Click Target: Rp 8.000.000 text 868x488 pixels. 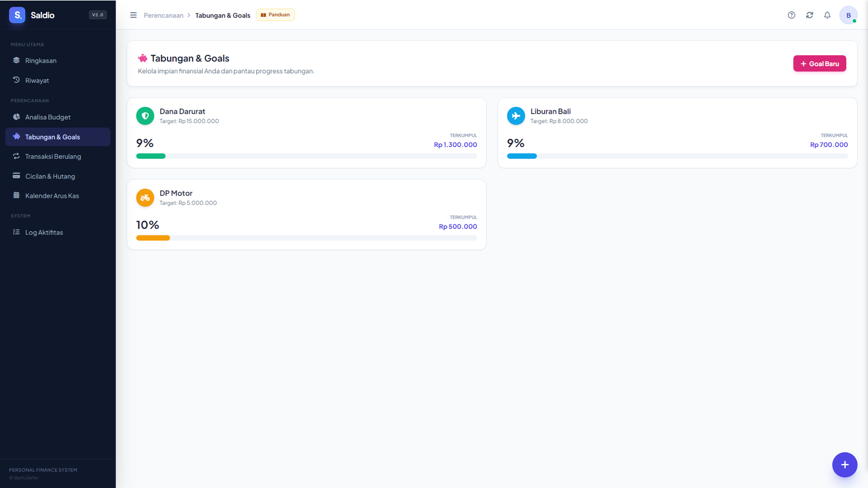559,121
